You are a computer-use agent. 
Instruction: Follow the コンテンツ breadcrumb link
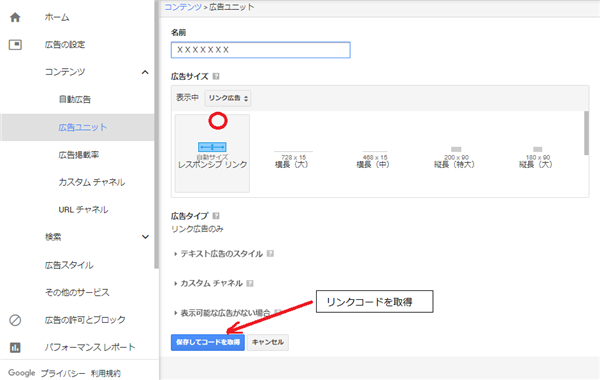pos(183,7)
